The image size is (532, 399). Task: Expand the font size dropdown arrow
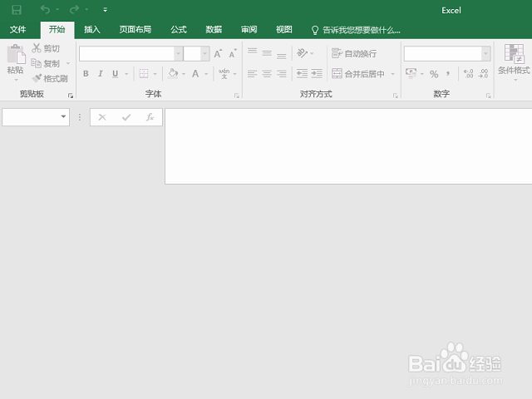pos(205,53)
